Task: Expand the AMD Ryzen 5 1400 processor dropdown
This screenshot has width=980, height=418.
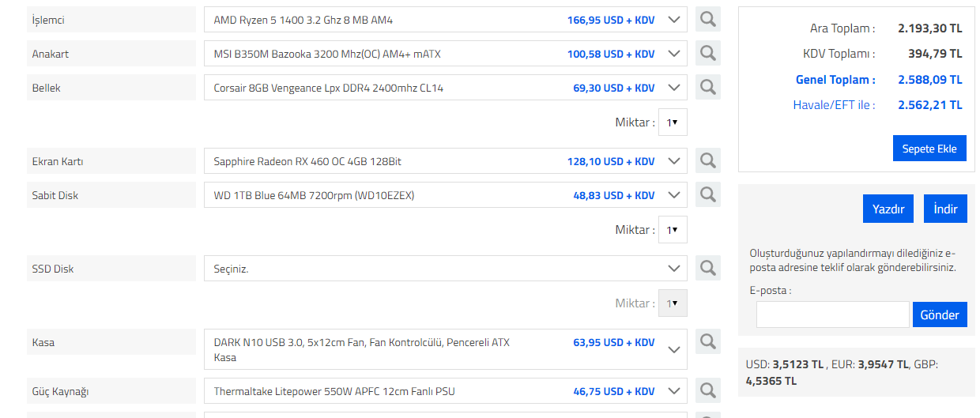Action: (x=446, y=20)
